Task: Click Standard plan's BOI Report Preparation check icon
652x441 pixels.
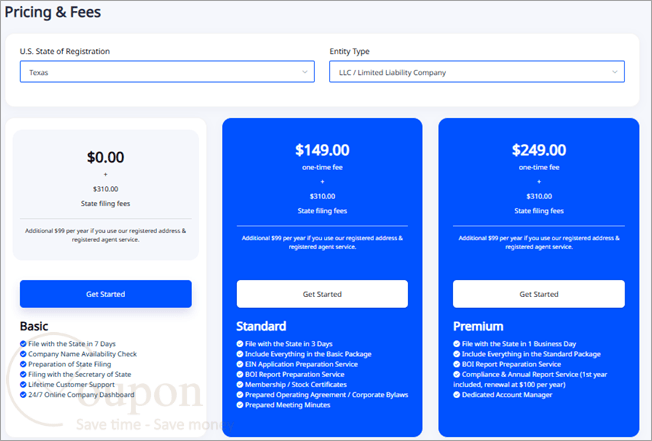Action: [x=240, y=374]
